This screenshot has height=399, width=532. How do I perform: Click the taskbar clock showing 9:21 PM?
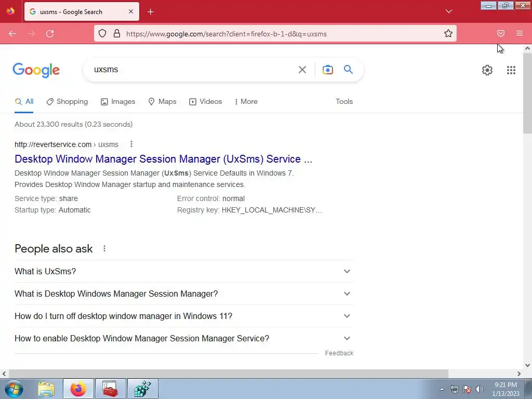(506, 389)
